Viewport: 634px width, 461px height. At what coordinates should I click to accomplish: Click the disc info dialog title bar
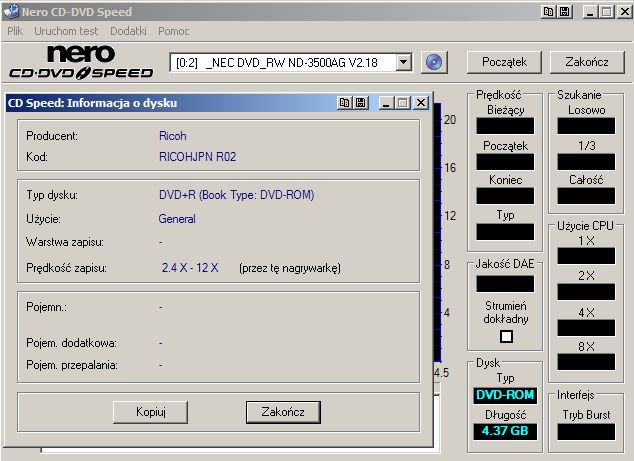pyautogui.click(x=218, y=103)
